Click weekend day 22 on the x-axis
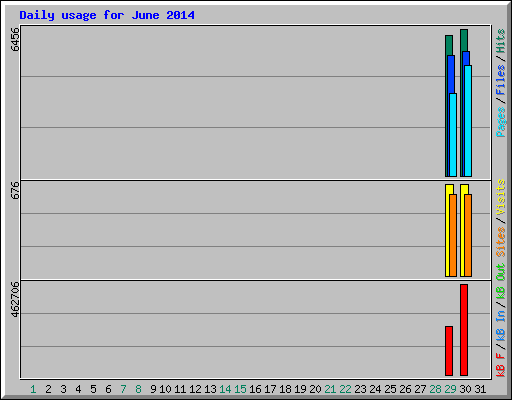 coord(345,389)
